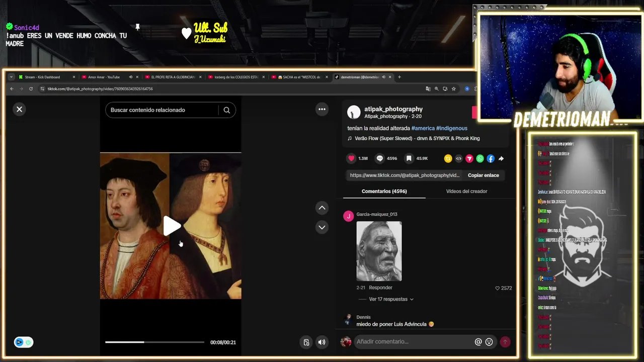Go to next video with down arrow
The width and height of the screenshot is (644, 362).
pyautogui.click(x=322, y=227)
